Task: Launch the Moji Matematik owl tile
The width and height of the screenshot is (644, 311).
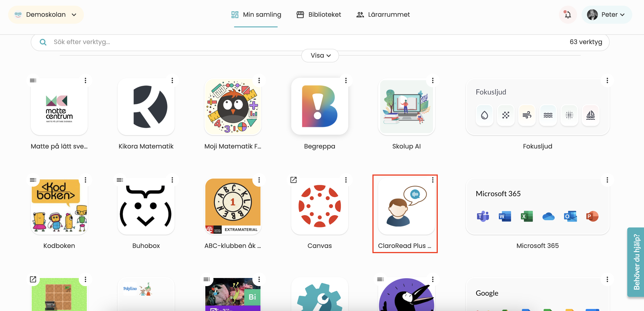Action: [x=233, y=107]
